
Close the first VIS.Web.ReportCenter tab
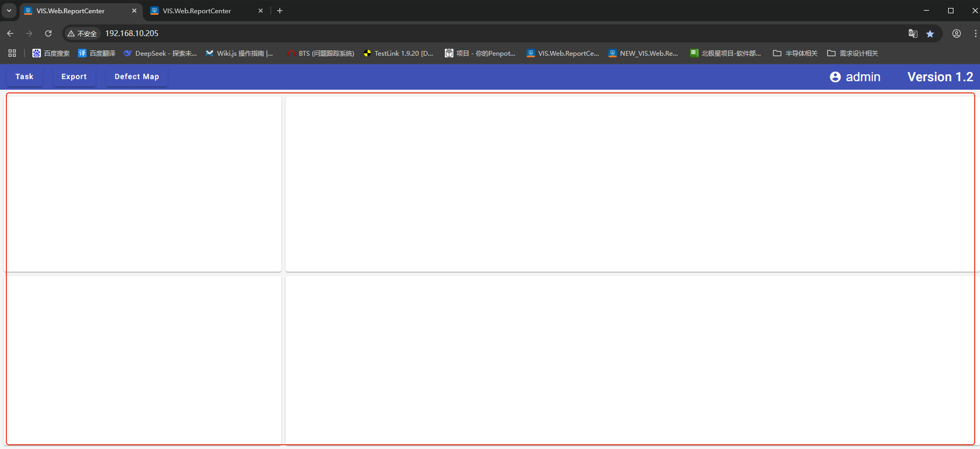[x=134, y=11]
